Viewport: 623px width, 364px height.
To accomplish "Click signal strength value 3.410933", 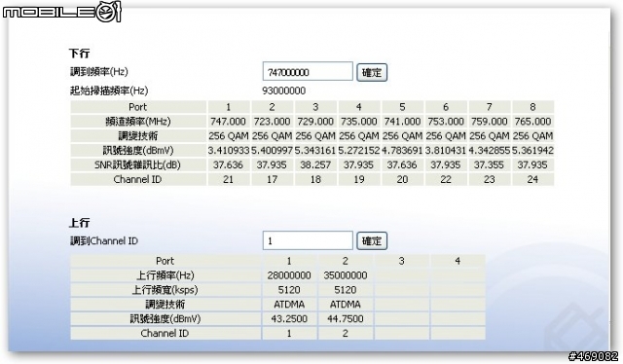I will 229,151.
